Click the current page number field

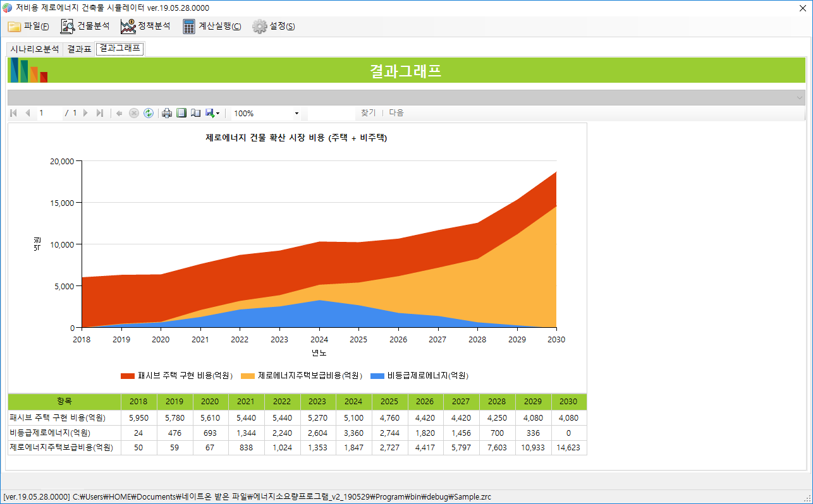[x=49, y=113]
